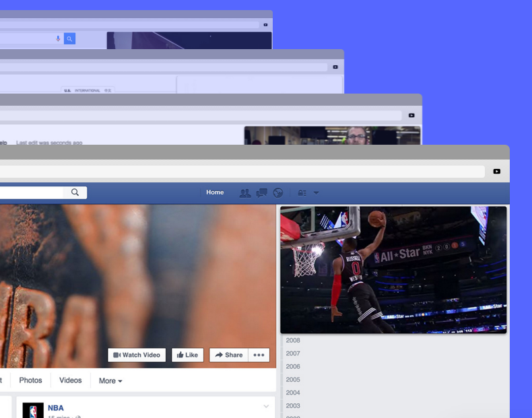Like the NBA page
The height and width of the screenshot is (418, 532).
(188, 355)
